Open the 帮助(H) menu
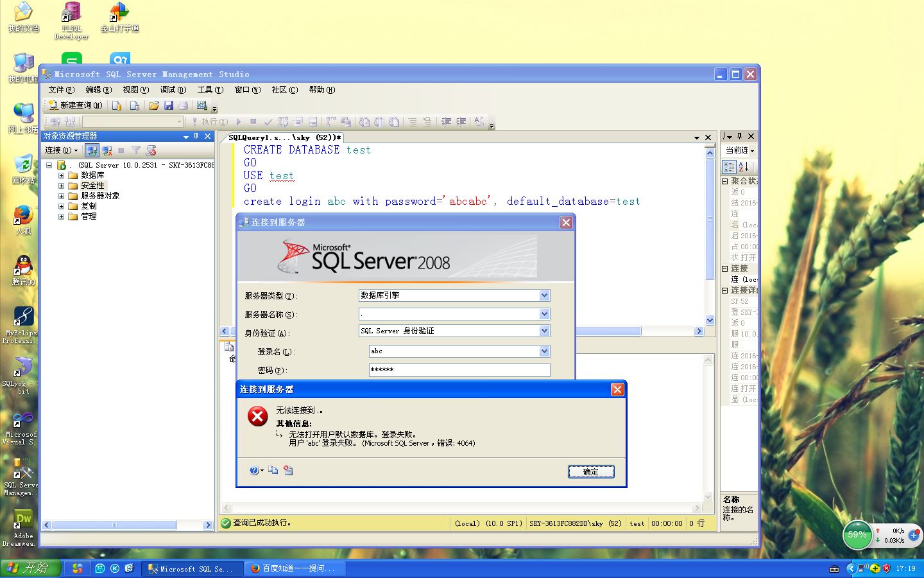This screenshot has width=924, height=578. pos(321,90)
